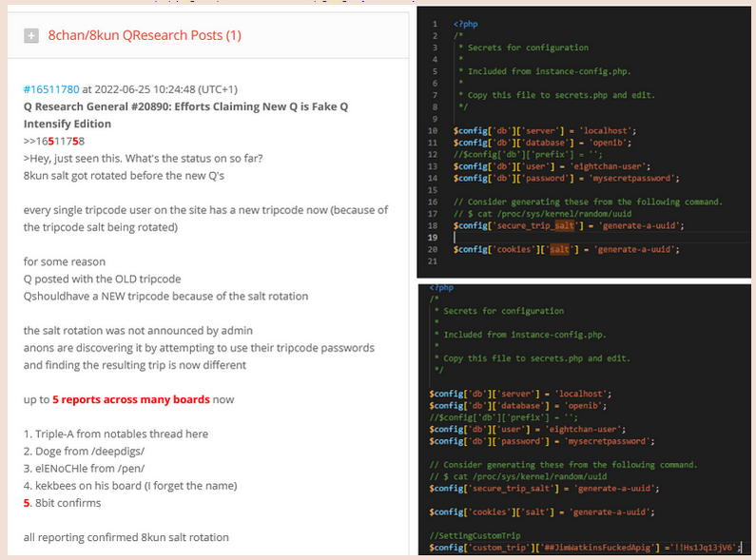Click highlighted 'salt' in cookies line, upper editor
The width and height of the screenshot is (756, 560).
point(559,249)
